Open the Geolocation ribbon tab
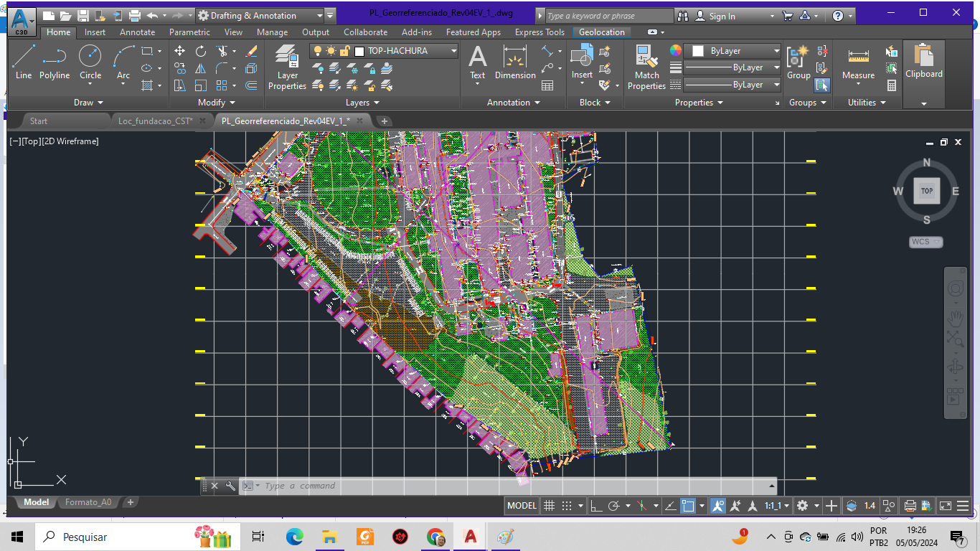Image resolution: width=980 pixels, height=551 pixels. click(x=602, y=32)
